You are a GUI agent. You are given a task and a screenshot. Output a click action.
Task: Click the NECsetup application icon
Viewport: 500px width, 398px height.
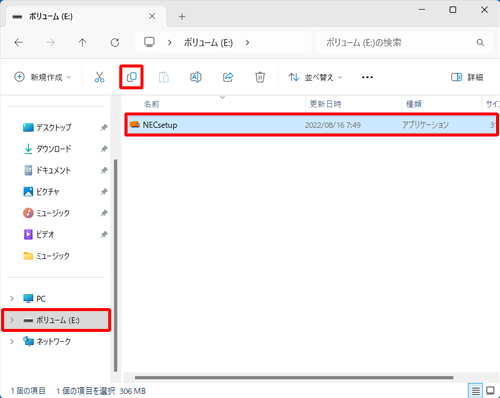tap(135, 125)
